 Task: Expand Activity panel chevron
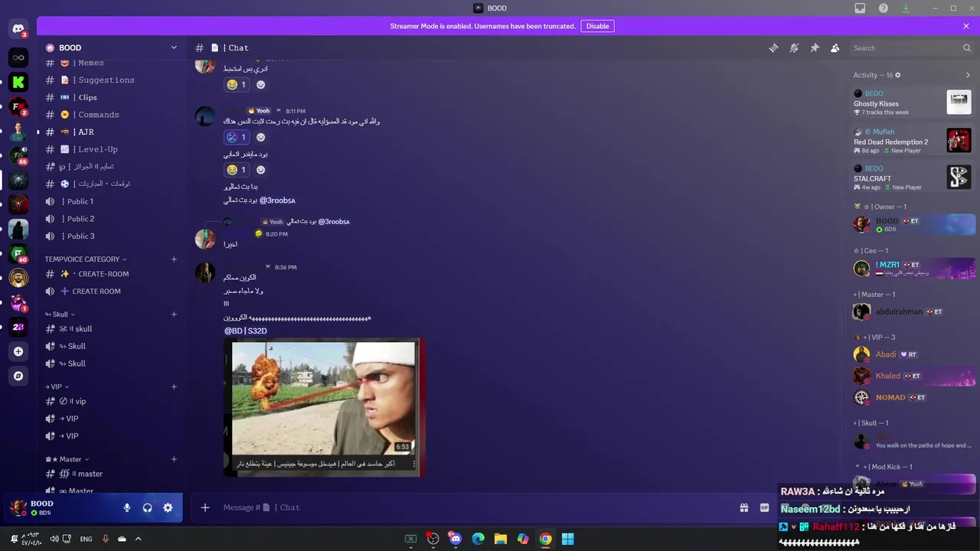click(968, 75)
